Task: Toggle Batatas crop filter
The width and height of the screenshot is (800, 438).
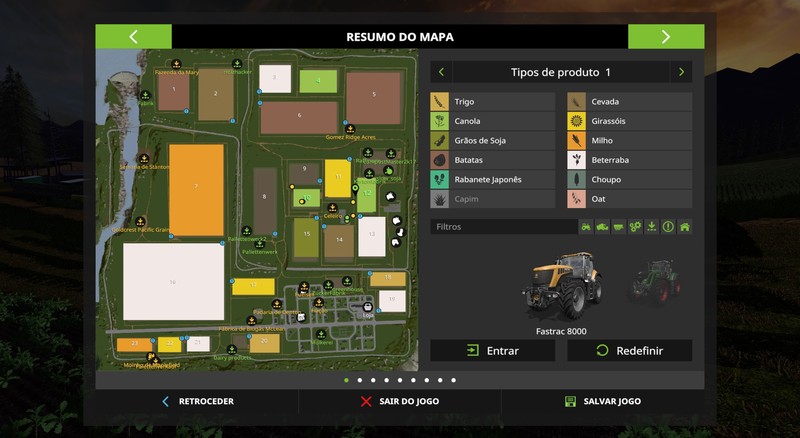Action: point(492,160)
